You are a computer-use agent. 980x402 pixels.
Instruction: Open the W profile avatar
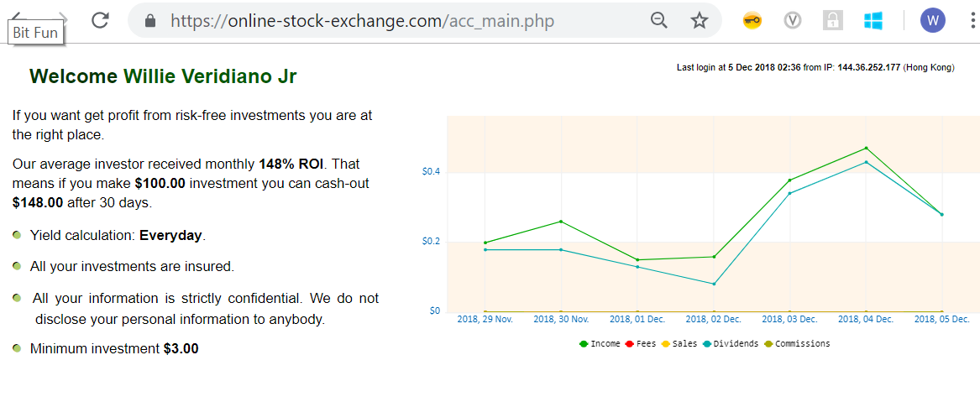(932, 20)
